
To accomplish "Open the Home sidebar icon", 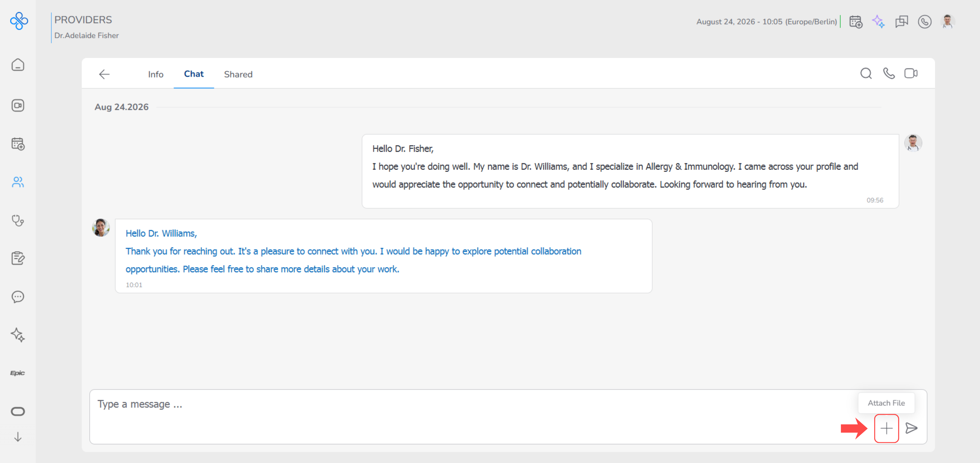I will (18, 65).
